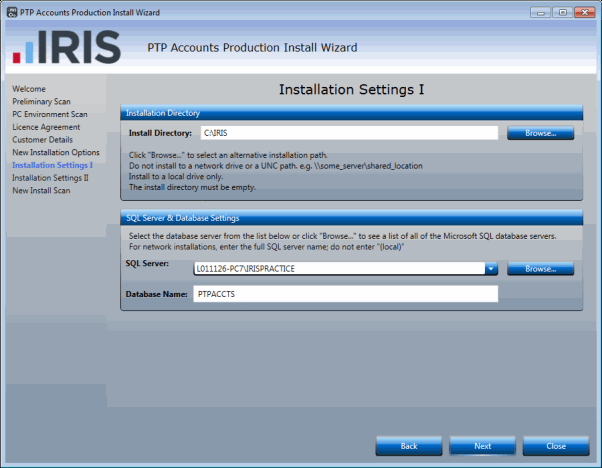
Task: Close the wizard using title bar X
Action: coord(585,12)
